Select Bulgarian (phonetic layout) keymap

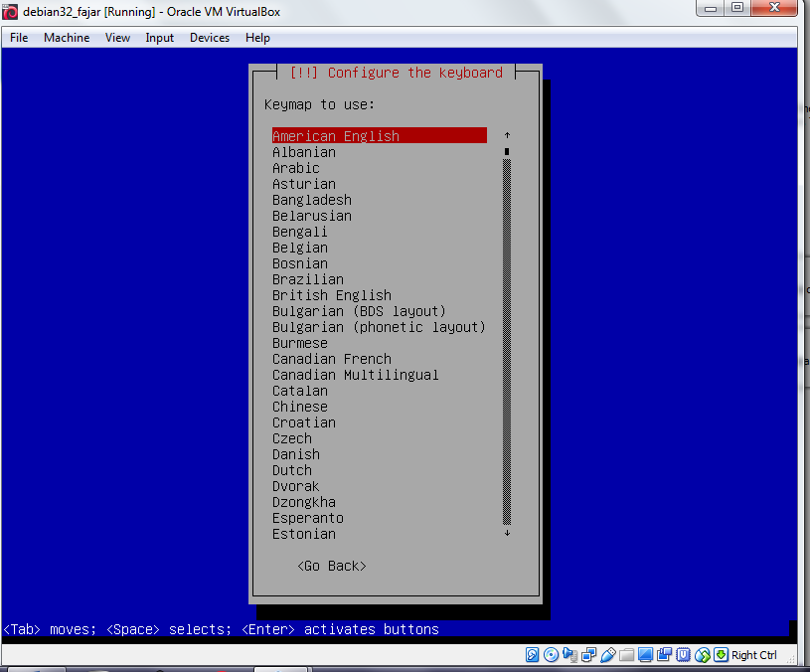(x=380, y=327)
